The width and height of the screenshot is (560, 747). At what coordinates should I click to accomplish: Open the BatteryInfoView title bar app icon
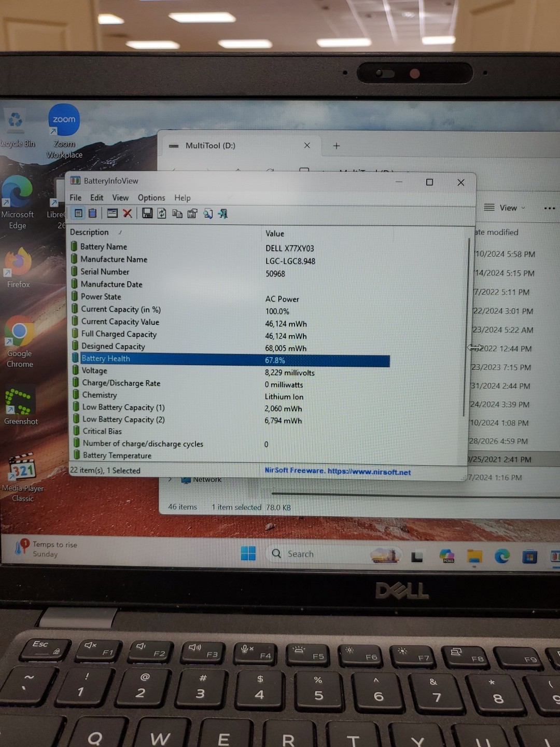click(x=76, y=181)
